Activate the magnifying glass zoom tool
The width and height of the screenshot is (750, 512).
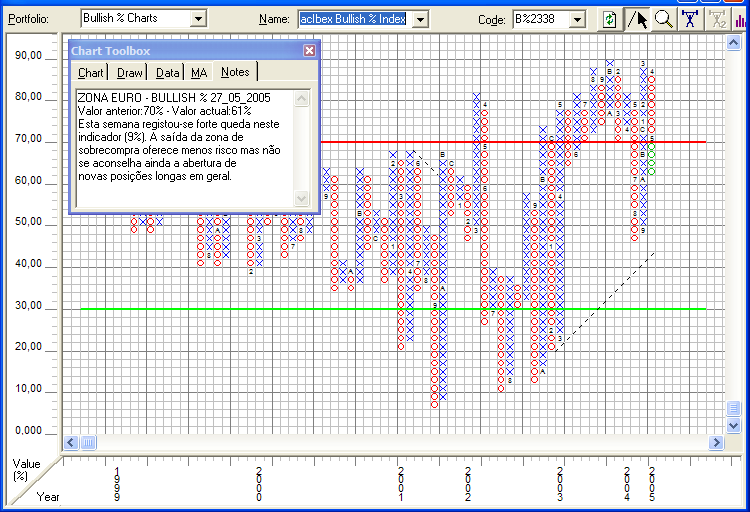pyautogui.click(x=663, y=20)
